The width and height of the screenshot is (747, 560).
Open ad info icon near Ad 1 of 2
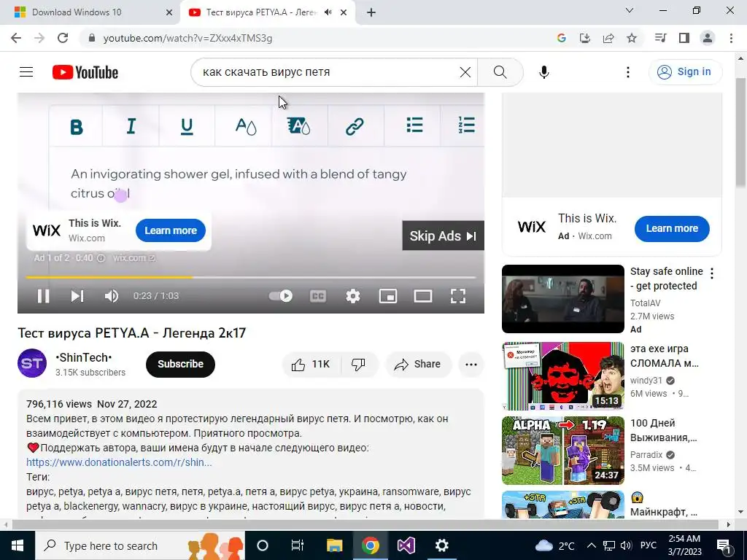click(101, 258)
